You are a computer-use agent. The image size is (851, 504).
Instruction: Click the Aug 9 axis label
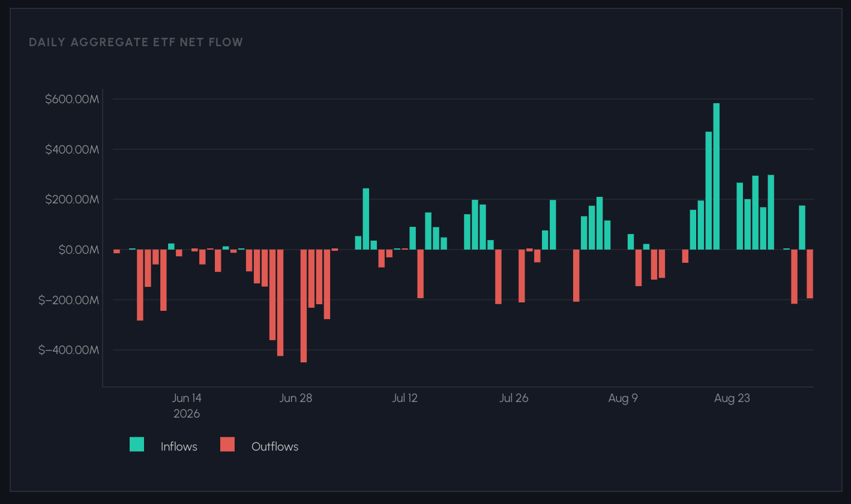pos(623,398)
